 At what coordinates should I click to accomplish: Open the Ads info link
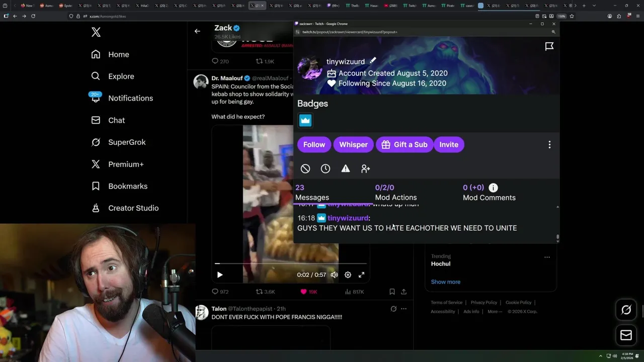click(471, 312)
